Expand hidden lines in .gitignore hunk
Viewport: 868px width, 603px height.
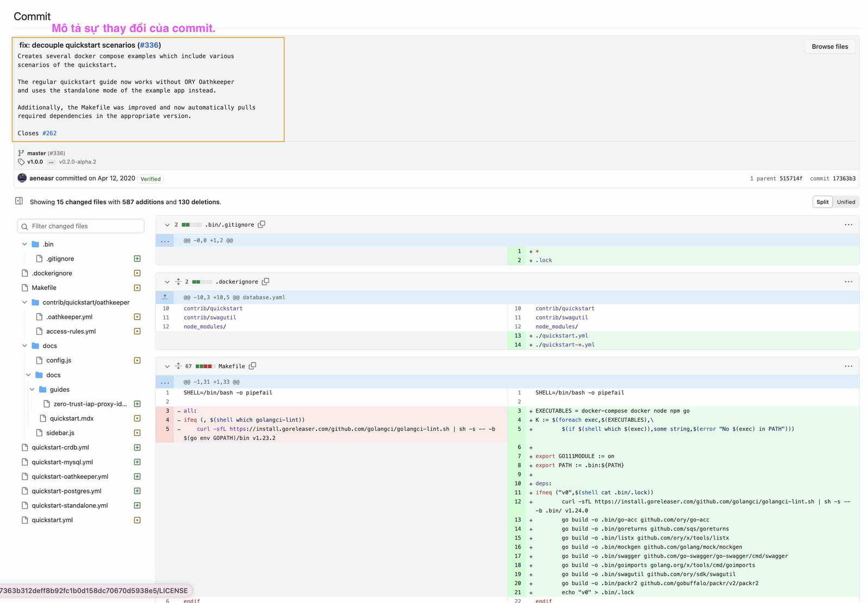(165, 240)
